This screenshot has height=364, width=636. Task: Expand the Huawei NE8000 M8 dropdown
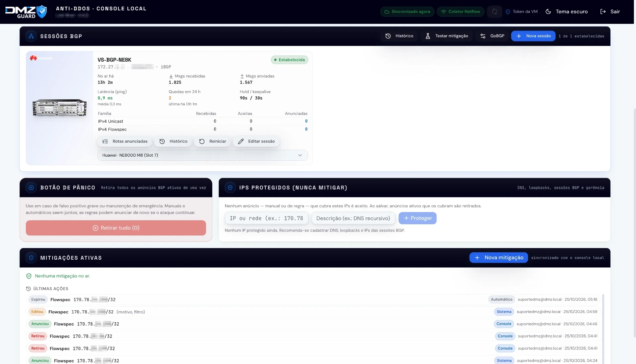click(x=202, y=155)
